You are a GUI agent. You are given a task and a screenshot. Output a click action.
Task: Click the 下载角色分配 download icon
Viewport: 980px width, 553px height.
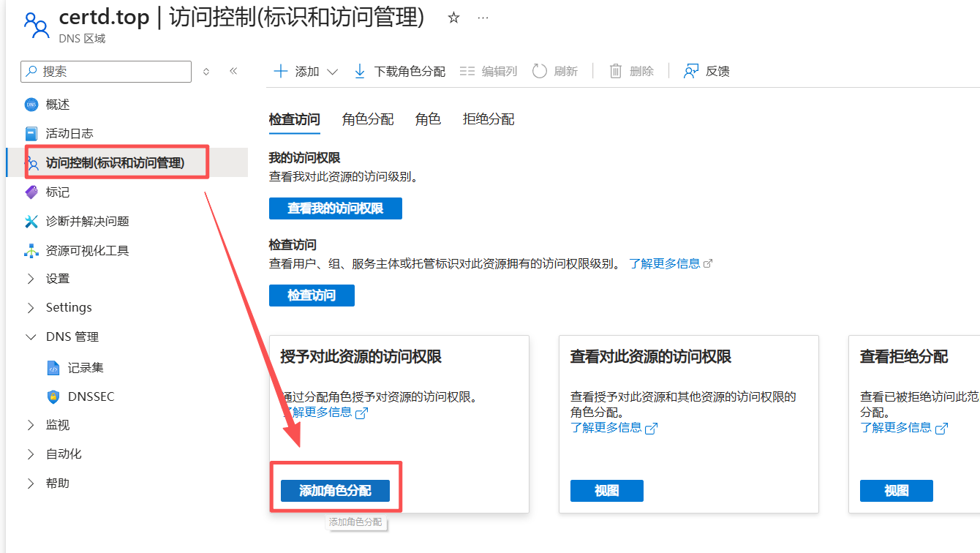coord(360,71)
